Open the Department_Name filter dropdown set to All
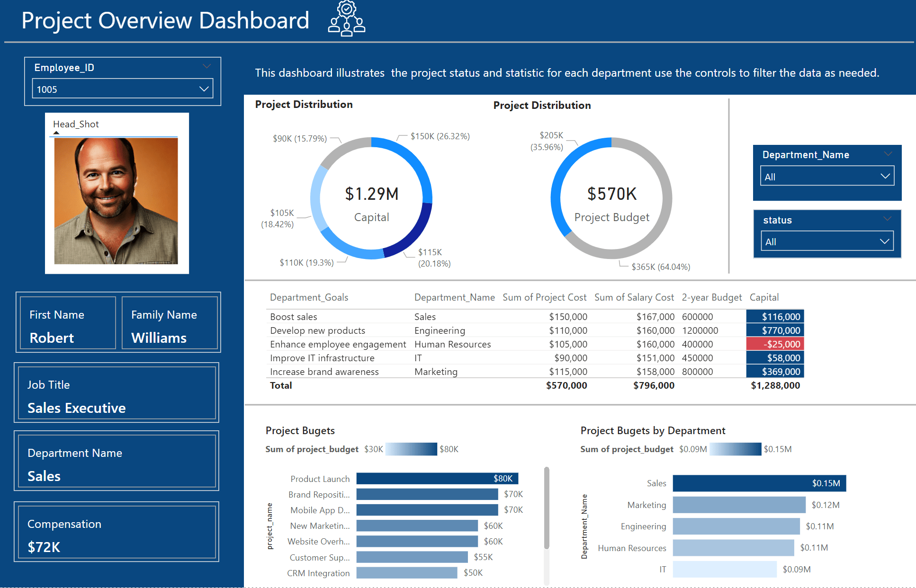This screenshot has width=916, height=588. pyautogui.click(x=884, y=176)
